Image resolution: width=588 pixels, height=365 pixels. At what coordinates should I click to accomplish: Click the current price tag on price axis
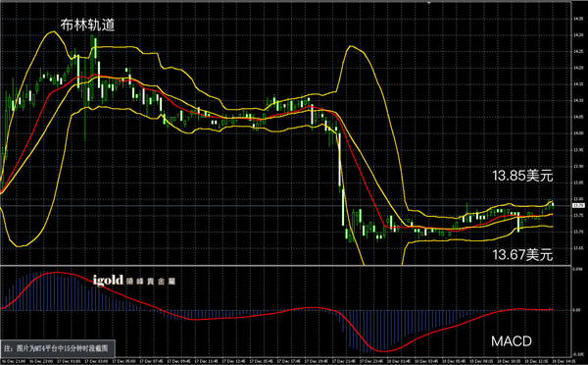[578, 206]
